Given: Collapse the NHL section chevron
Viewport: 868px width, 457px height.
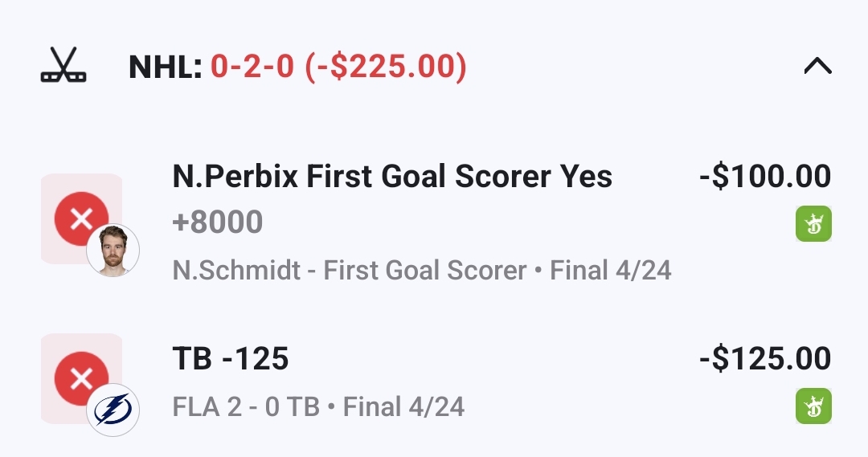Looking at the screenshot, I should click(x=817, y=67).
